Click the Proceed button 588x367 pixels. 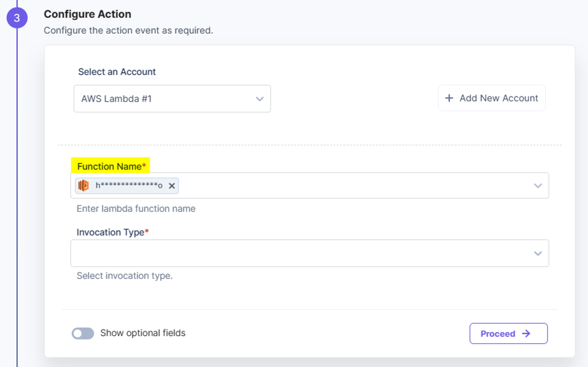508,333
